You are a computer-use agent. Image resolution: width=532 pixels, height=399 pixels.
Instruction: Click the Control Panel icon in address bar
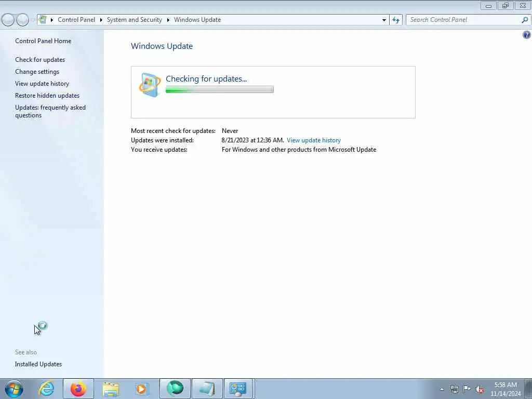(x=43, y=20)
